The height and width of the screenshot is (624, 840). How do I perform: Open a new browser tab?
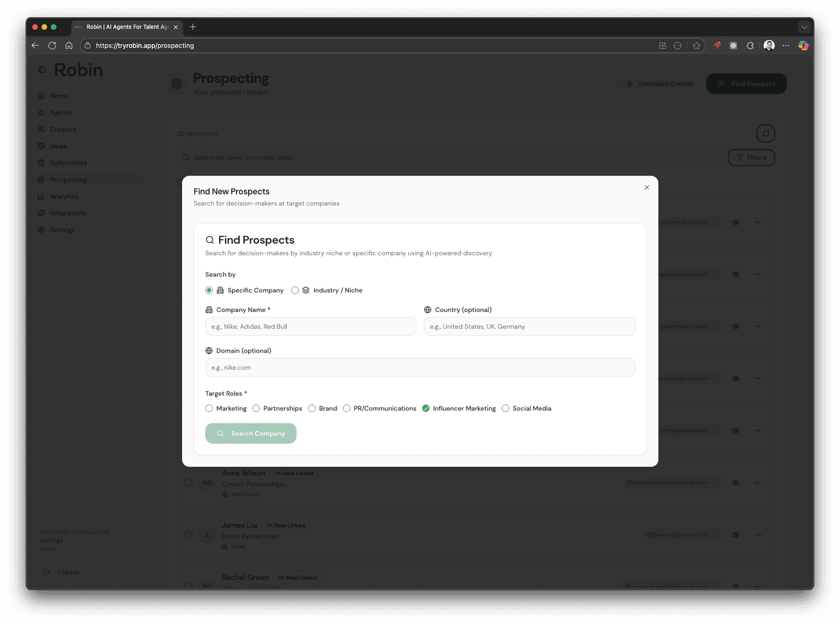pyautogui.click(x=193, y=27)
